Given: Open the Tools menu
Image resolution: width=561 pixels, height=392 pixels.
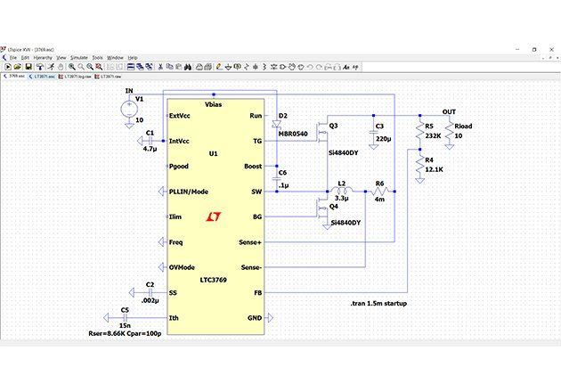Looking at the screenshot, I should pyautogui.click(x=97, y=57).
